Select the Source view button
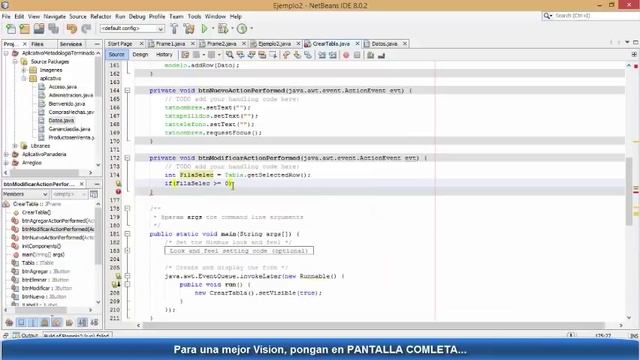Screen dimensions: 640x360 tap(116, 55)
